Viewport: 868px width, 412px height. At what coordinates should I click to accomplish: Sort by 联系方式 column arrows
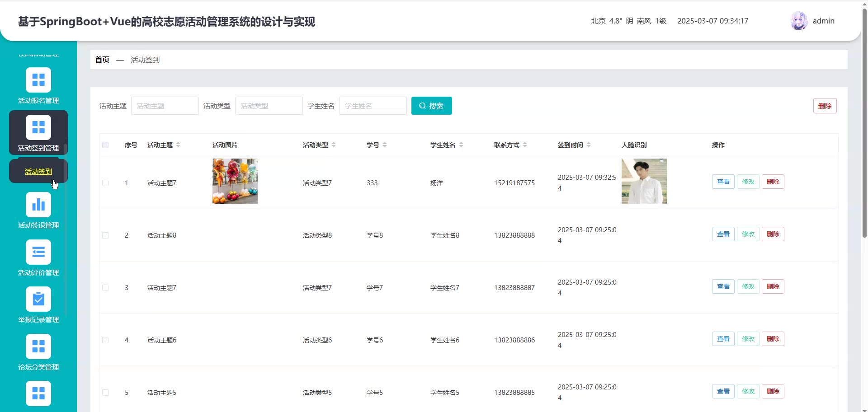click(x=525, y=145)
